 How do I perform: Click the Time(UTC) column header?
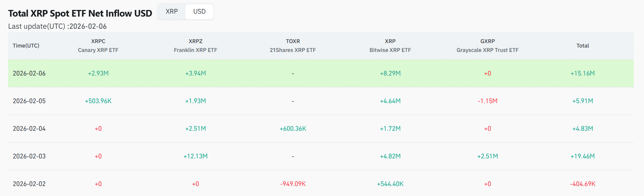pyautogui.click(x=26, y=46)
